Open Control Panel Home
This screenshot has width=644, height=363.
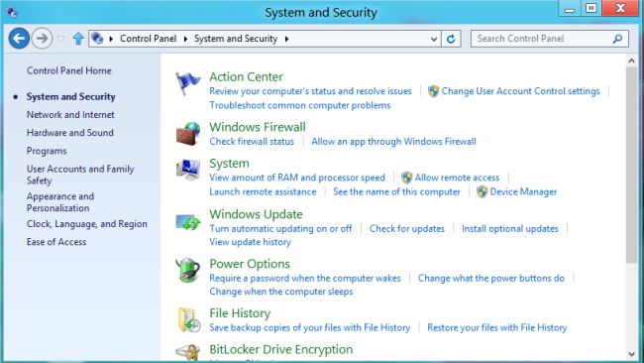69,70
